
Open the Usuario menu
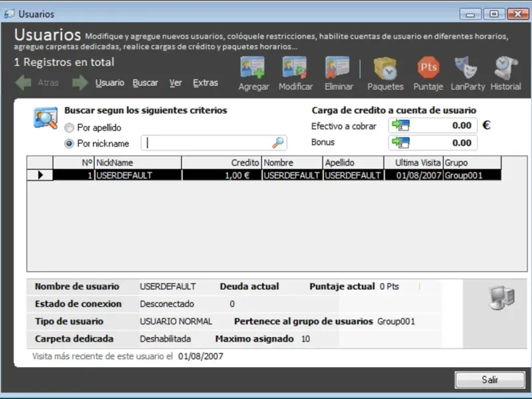pyautogui.click(x=110, y=82)
